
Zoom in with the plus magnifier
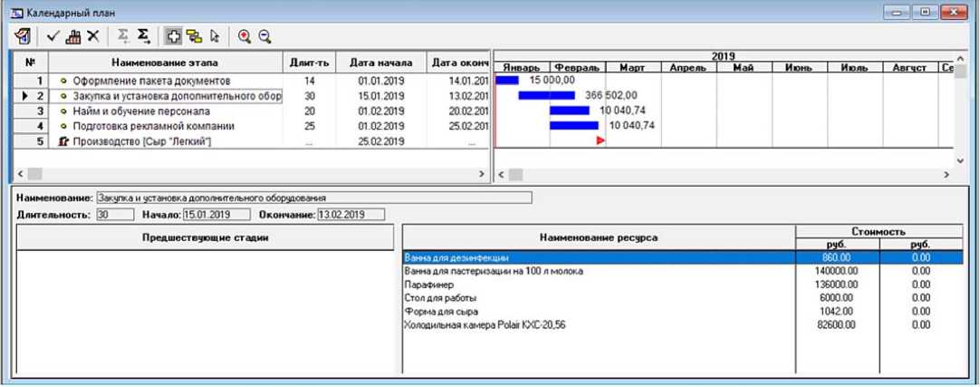pyautogui.click(x=245, y=36)
